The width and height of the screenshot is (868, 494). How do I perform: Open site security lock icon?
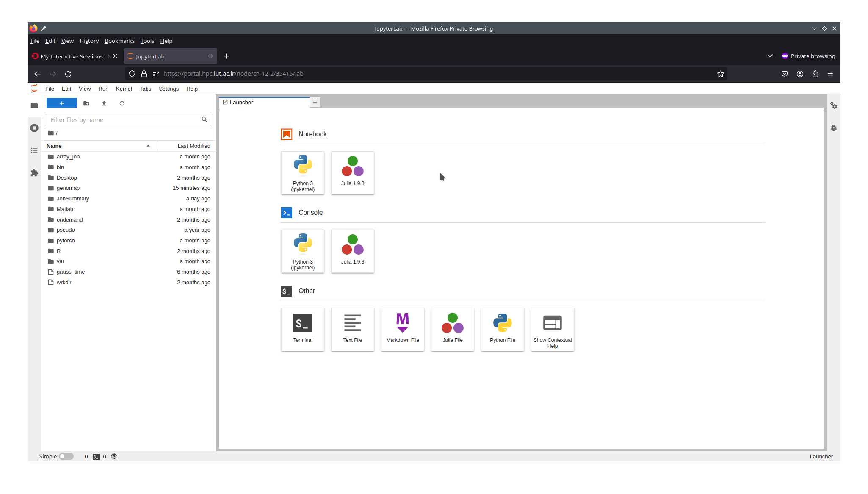(x=144, y=74)
